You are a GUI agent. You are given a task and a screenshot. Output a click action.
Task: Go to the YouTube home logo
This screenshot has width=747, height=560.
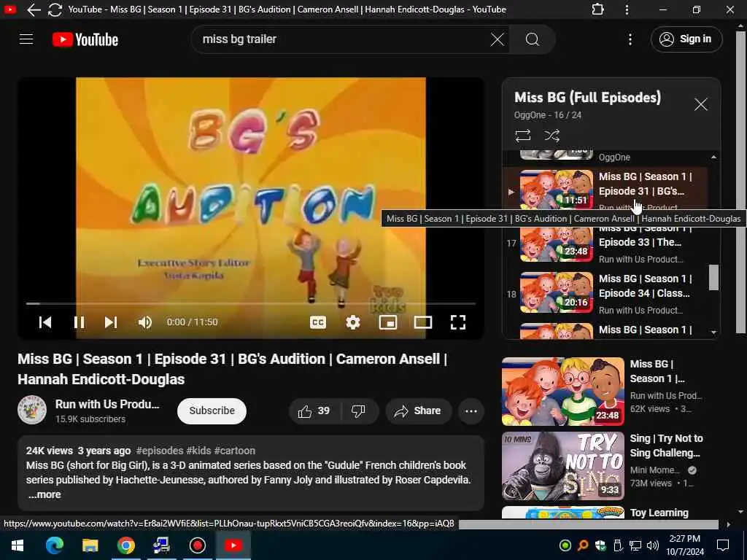(85, 39)
